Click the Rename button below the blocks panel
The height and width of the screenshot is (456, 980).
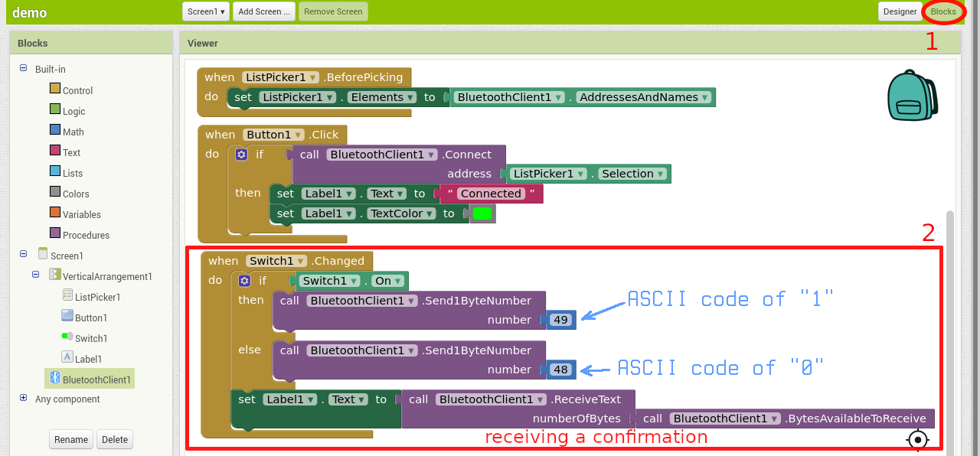point(70,439)
